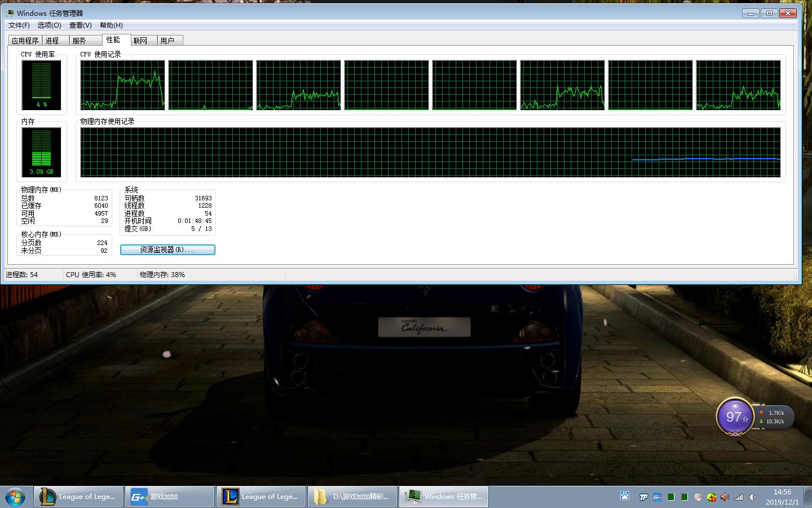
Task: Click the G+ tray icon
Action: pyautogui.click(x=657, y=497)
